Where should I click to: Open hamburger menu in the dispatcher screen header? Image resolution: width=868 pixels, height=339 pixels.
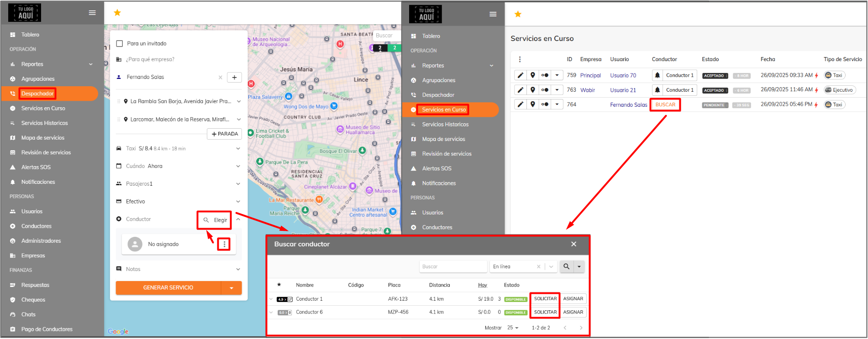tap(92, 13)
